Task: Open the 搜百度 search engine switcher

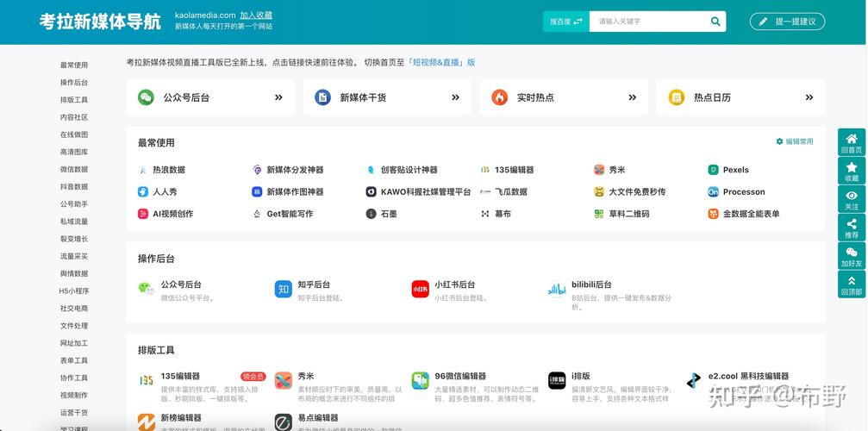Action: pos(565,22)
